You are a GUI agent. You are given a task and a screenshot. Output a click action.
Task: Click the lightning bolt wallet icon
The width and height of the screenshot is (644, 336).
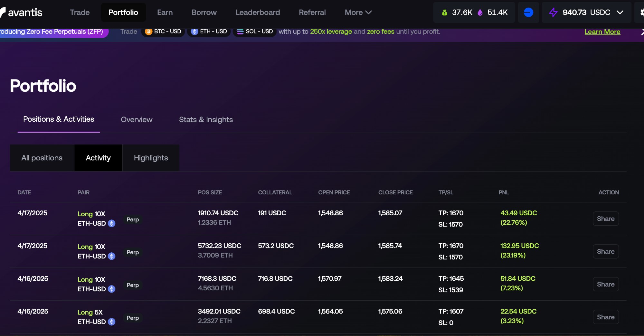pos(553,13)
